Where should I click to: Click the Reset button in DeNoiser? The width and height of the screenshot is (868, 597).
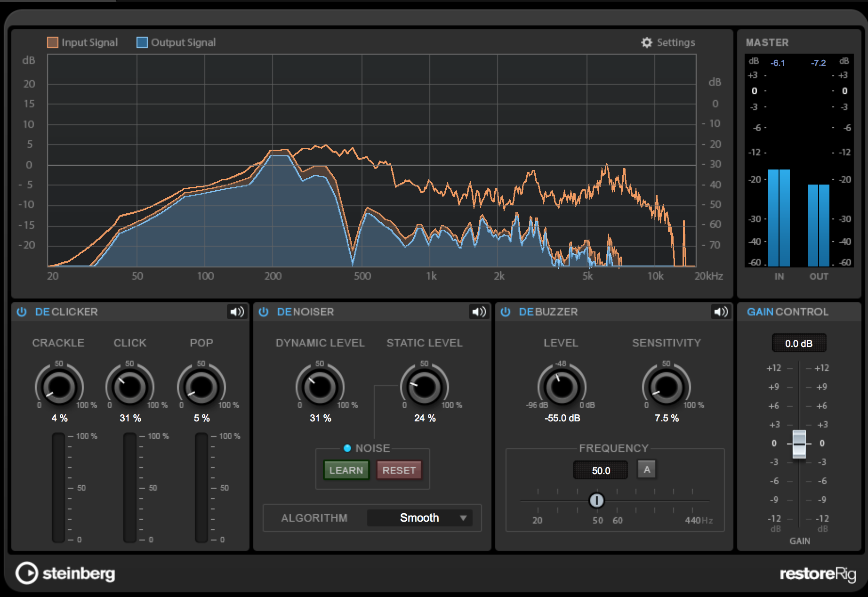point(399,469)
